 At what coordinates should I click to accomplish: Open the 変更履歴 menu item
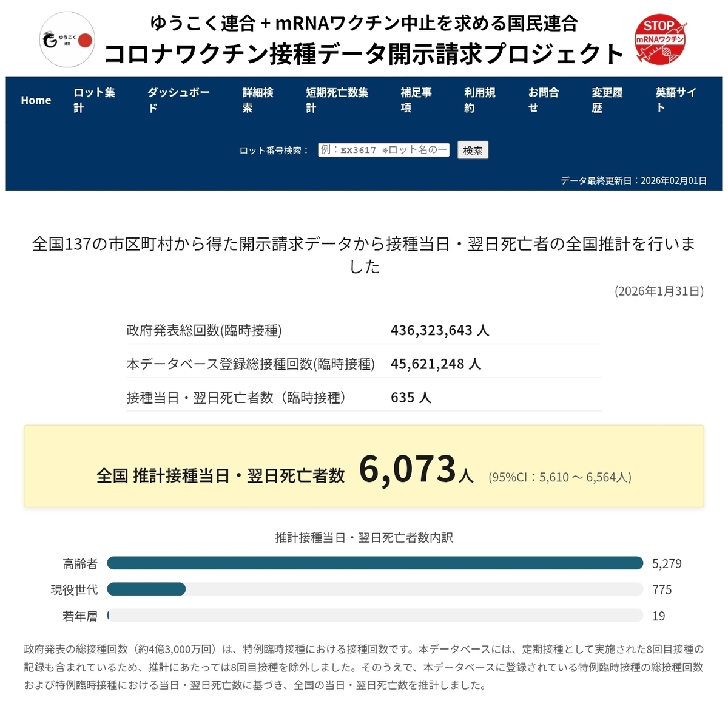point(607,100)
